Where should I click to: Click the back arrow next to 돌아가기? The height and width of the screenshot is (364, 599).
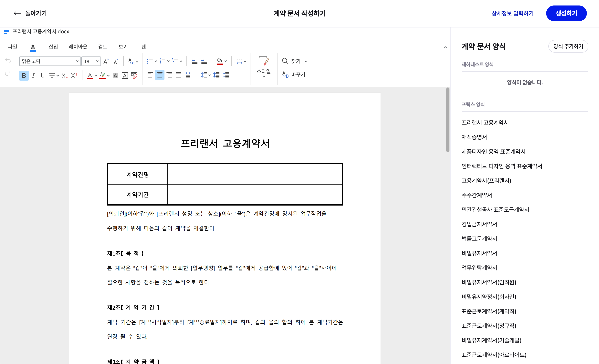tap(17, 13)
